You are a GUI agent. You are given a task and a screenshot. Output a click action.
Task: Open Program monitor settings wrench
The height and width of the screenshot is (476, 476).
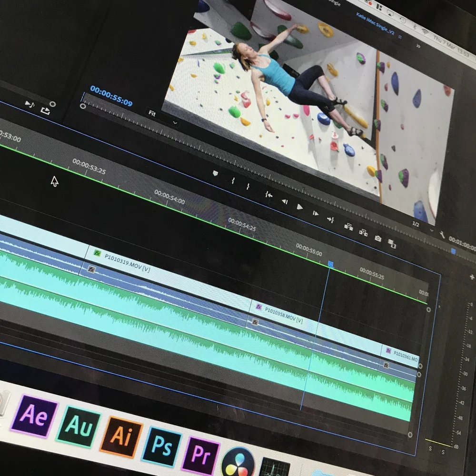[442, 235]
